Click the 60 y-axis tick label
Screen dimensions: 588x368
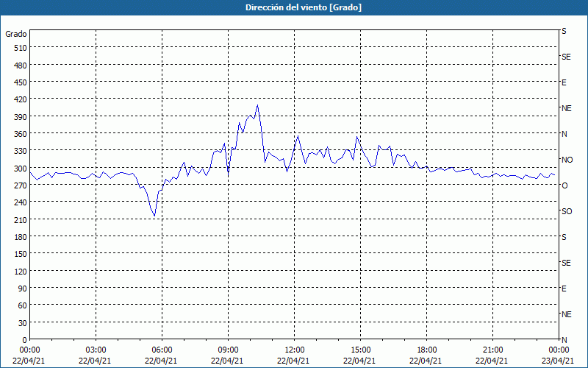(x=23, y=305)
